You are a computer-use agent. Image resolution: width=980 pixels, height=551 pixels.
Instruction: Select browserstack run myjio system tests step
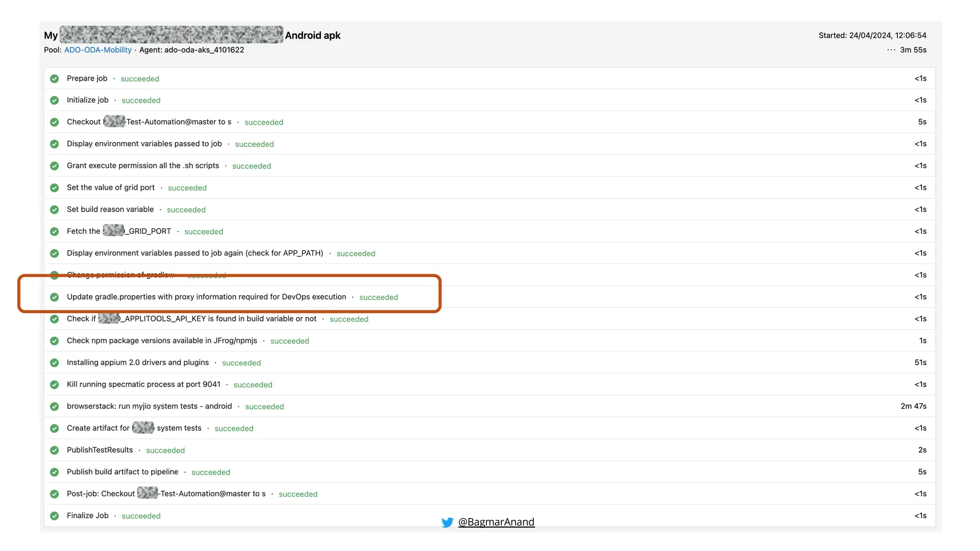tap(149, 406)
